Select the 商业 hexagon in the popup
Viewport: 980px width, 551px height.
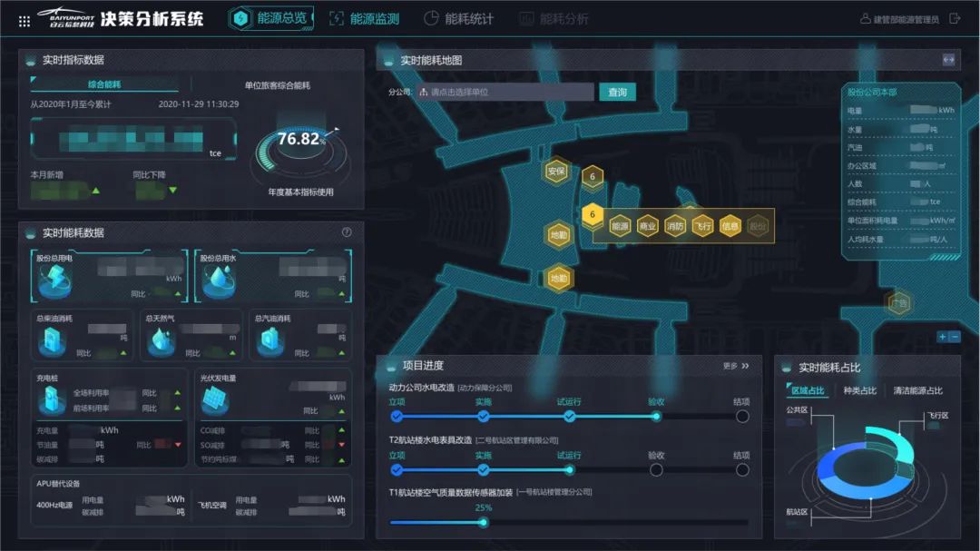coord(648,226)
